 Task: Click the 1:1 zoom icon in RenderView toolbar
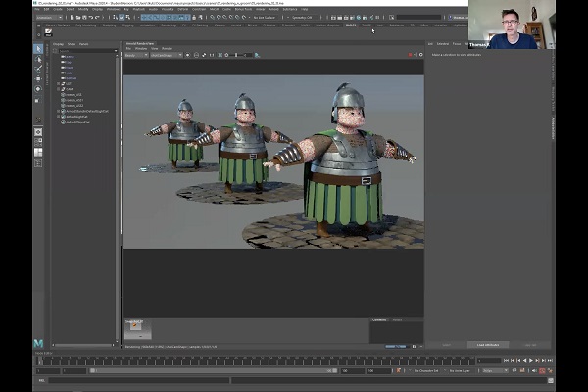click(x=212, y=55)
